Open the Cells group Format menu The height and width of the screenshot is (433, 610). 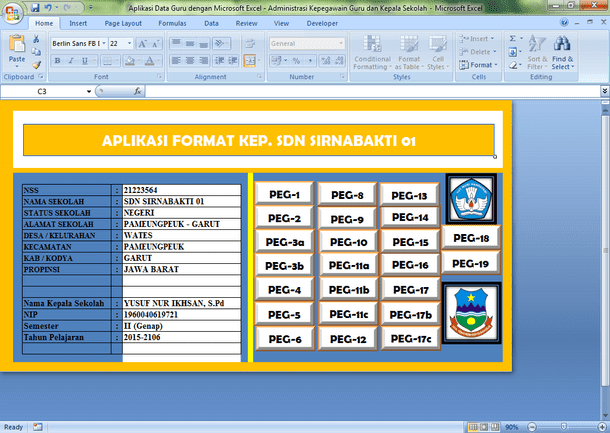click(478, 65)
